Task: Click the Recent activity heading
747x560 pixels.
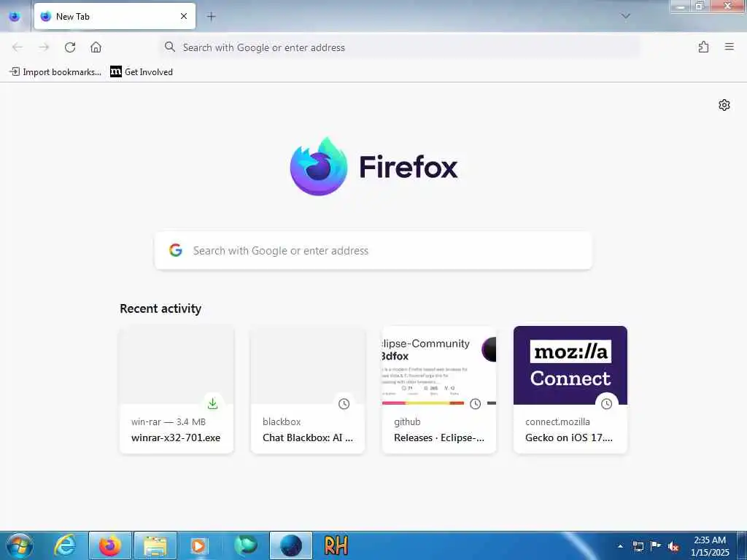Action: (160, 308)
